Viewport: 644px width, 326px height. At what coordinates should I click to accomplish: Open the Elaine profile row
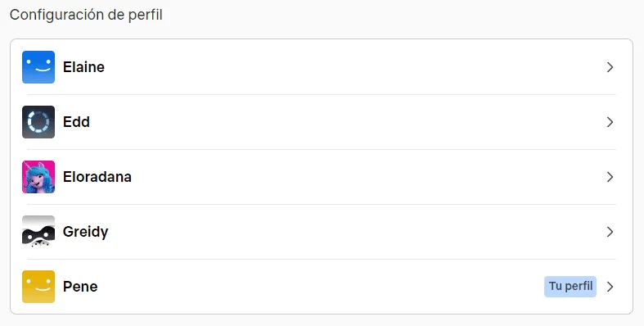322,67
